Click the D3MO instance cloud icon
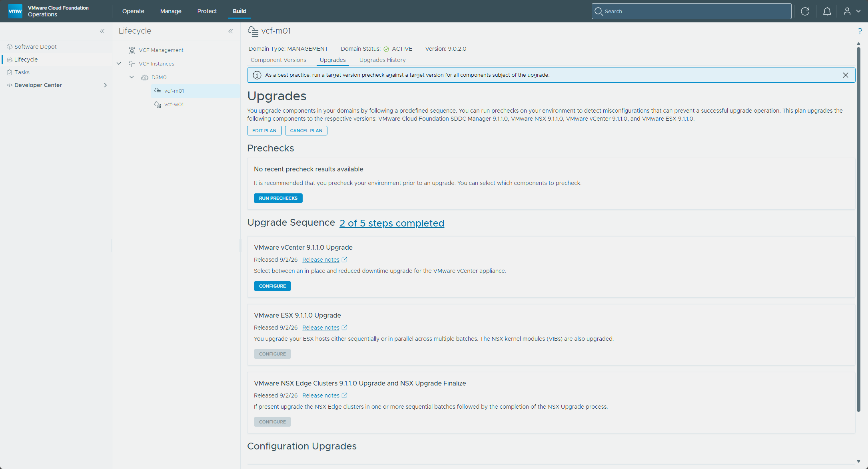Viewport: 868px width, 469px height. (145, 77)
